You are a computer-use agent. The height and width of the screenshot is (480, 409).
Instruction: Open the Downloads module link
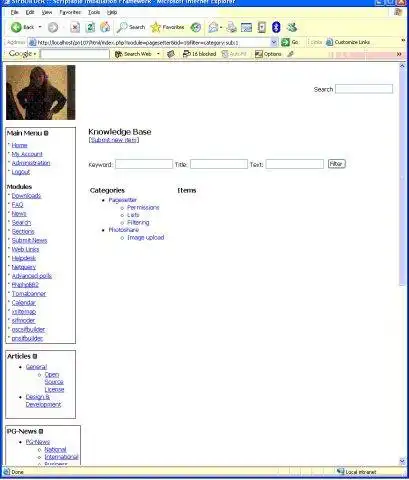click(x=26, y=196)
